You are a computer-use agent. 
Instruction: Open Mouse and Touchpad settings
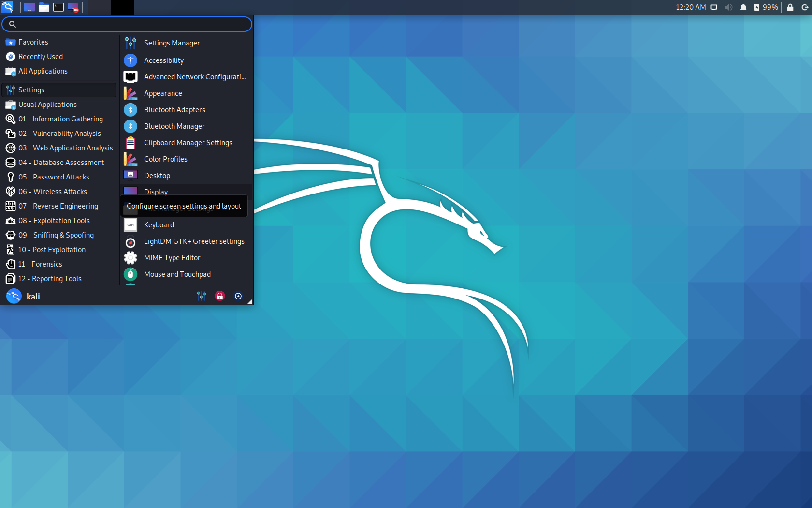pyautogui.click(x=177, y=274)
